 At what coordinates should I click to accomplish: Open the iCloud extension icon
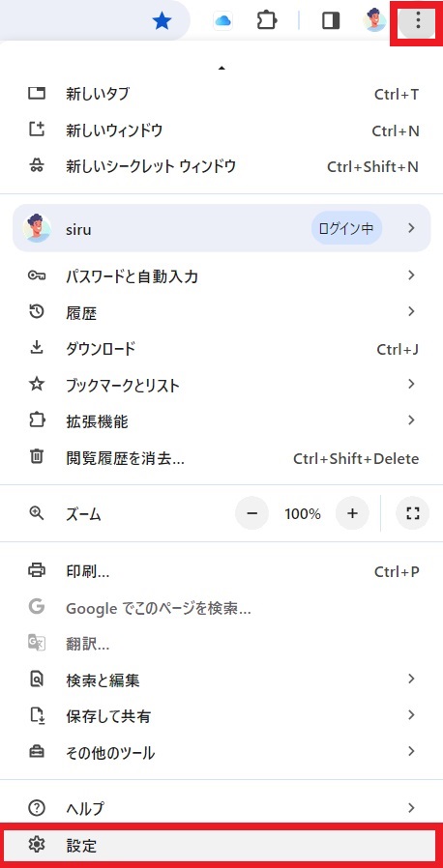(x=222, y=21)
